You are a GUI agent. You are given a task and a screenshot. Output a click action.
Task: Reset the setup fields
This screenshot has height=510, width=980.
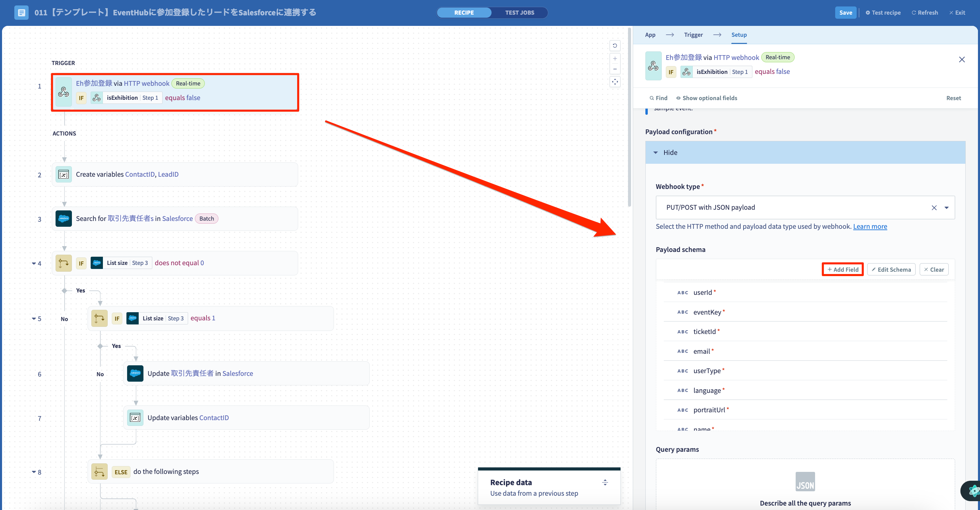point(953,98)
